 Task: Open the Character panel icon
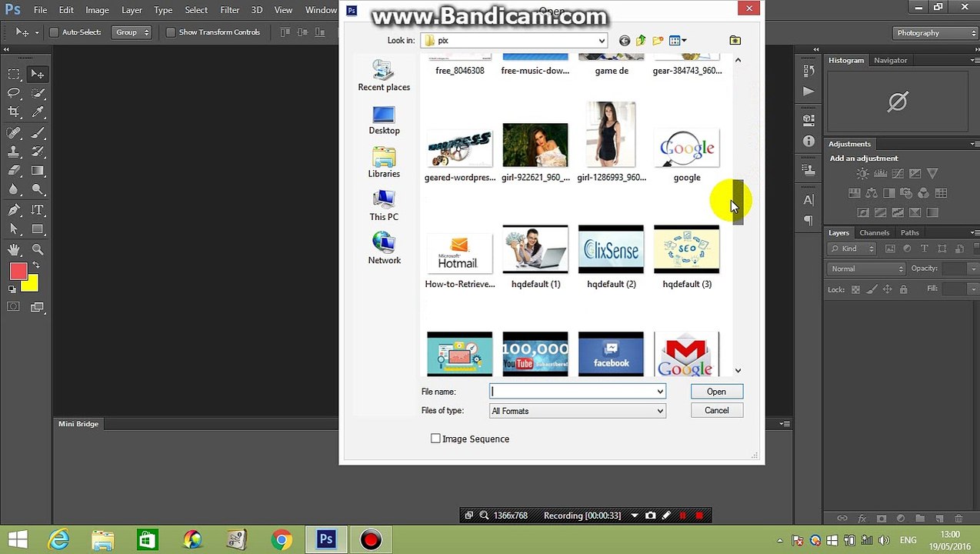(x=808, y=199)
